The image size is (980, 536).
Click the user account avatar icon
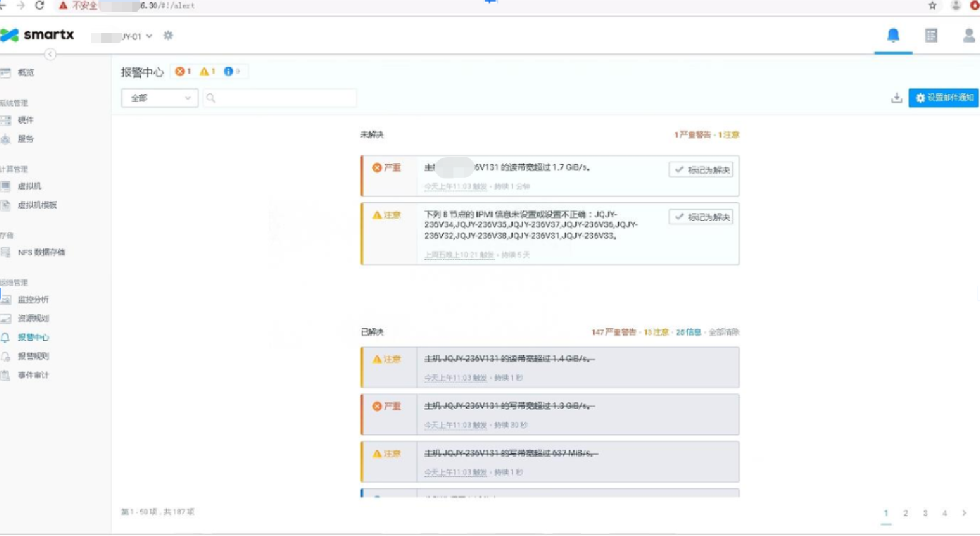[x=968, y=36]
